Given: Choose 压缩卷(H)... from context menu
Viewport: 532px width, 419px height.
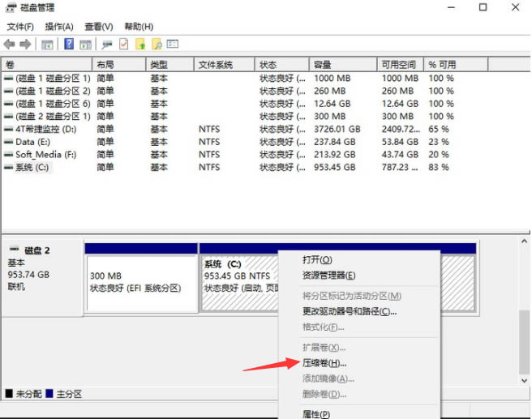Looking at the screenshot, I should tap(324, 363).
